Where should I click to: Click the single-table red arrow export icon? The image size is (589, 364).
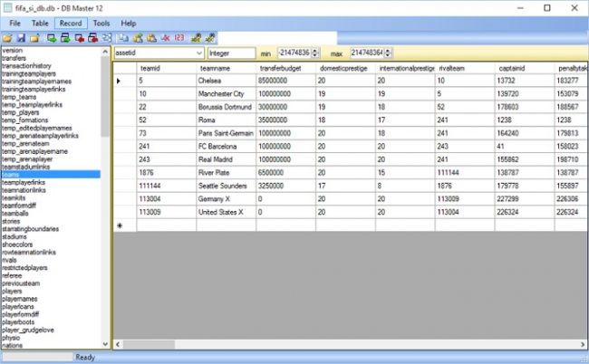pyautogui.click(x=79, y=38)
